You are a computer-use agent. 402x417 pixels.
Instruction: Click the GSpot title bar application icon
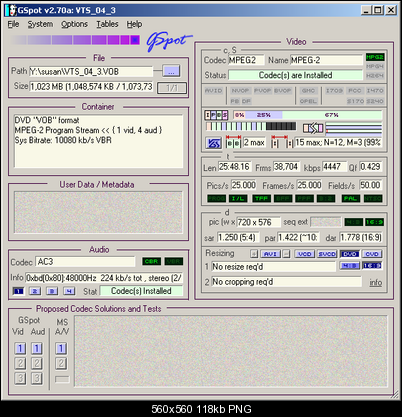coord(12,10)
